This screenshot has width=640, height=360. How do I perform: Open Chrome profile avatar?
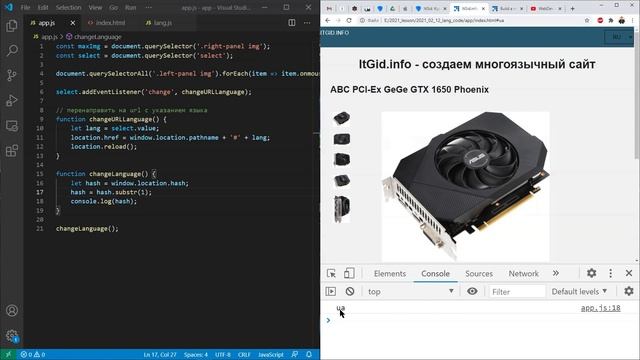[622, 20]
